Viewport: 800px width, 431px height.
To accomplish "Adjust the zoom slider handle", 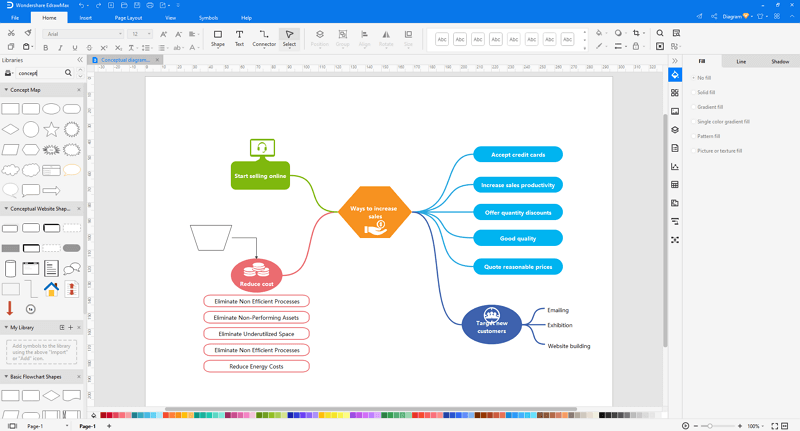I will tap(710, 426).
